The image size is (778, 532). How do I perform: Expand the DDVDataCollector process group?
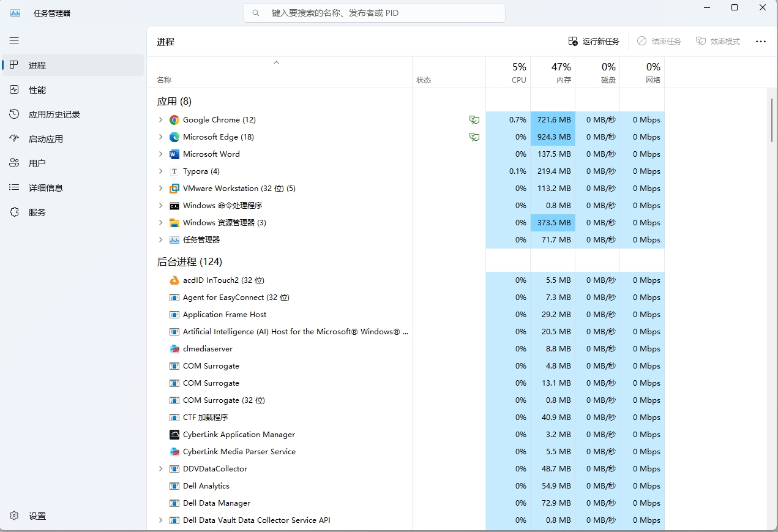point(161,469)
